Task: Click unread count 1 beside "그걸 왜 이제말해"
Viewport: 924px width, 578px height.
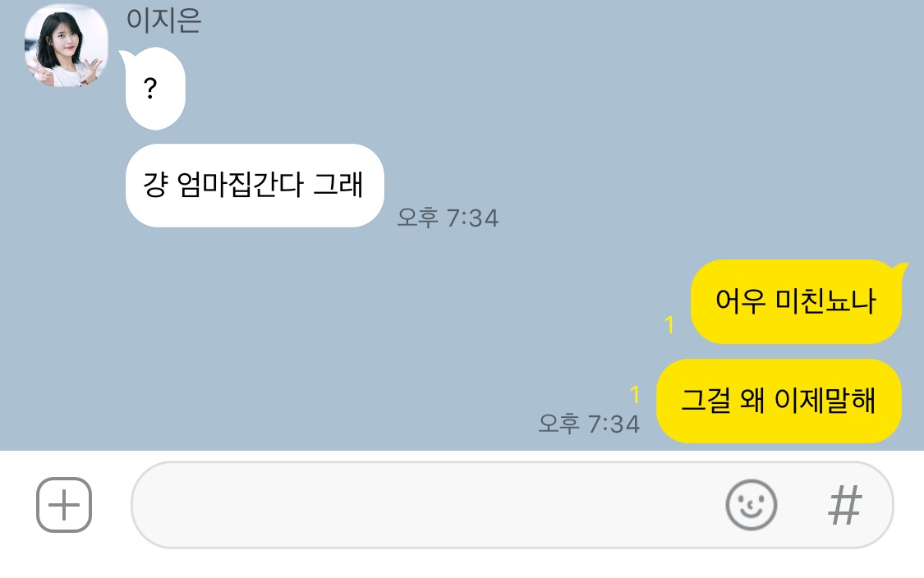Action: [x=635, y=394]
